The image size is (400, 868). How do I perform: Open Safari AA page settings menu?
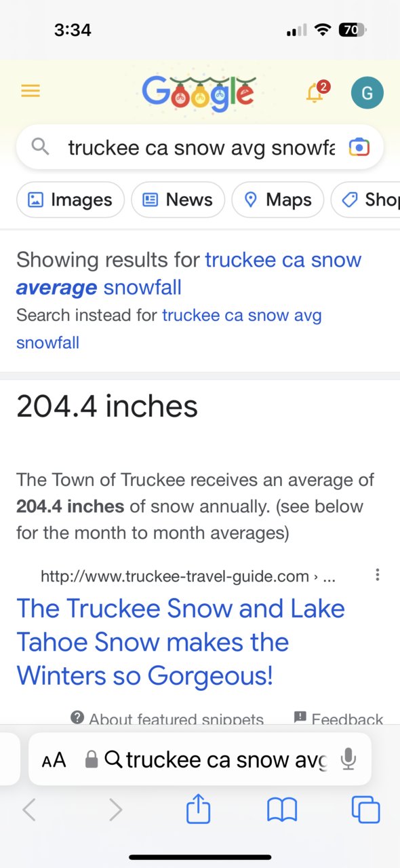point(54,760)
